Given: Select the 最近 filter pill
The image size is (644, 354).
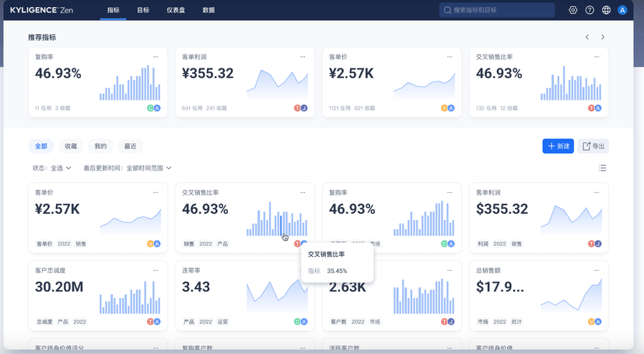Looking at the screenshot, I should (130, 146).
